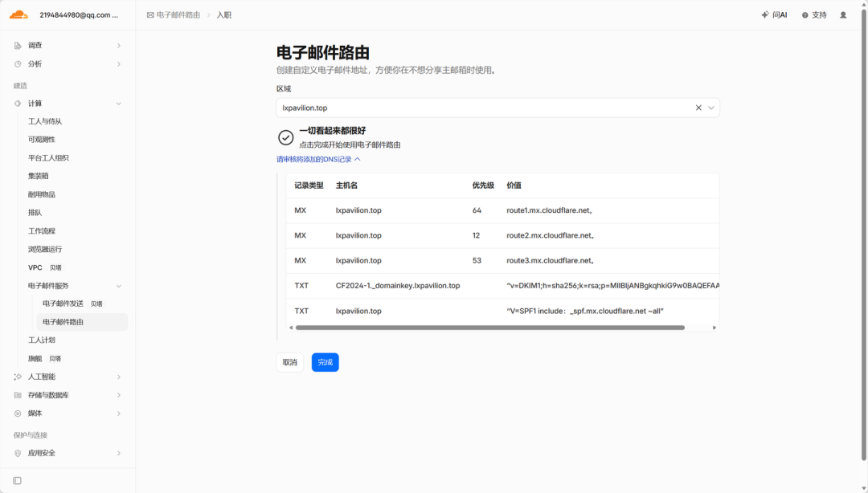Click table scrollbar right arrow
868x493 pixels.
tap(714, 328)
